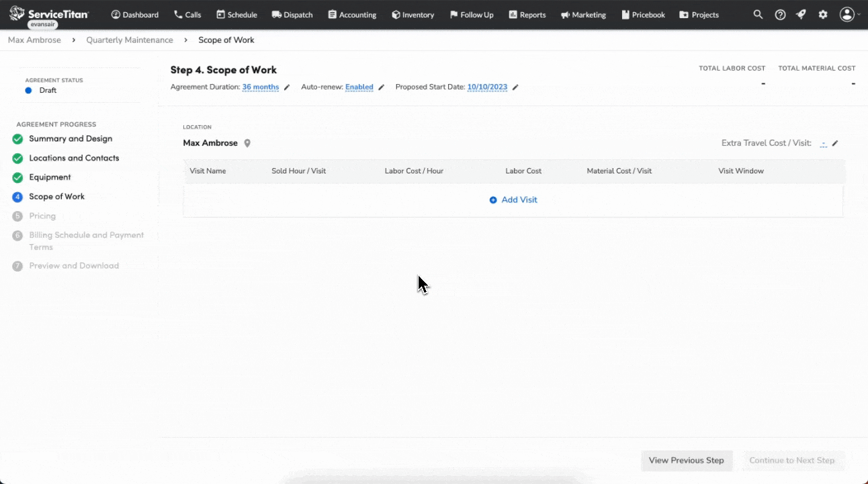868x484 pixels.
Task: Click the location pin beside Max Ambrose
Action: coord(247,143)
